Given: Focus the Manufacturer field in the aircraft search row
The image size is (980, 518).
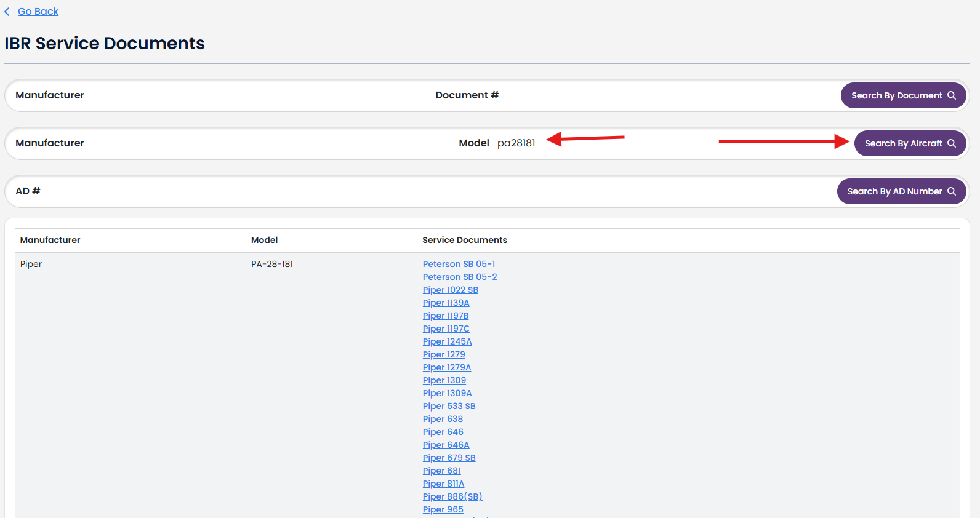Looking at the screenshot, I should pos(229,143).
